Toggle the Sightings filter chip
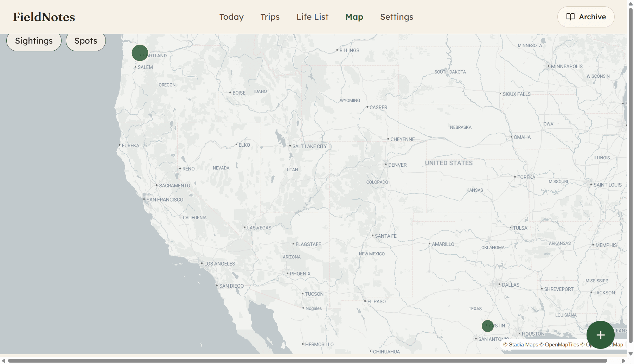This screenshot has height=364, width=634. (x=34, y=41)
